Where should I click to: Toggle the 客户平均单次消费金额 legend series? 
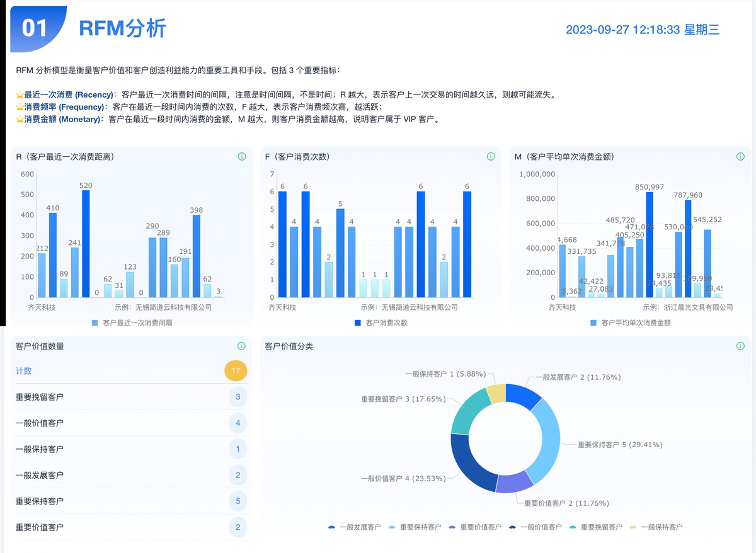pos(630,322)
